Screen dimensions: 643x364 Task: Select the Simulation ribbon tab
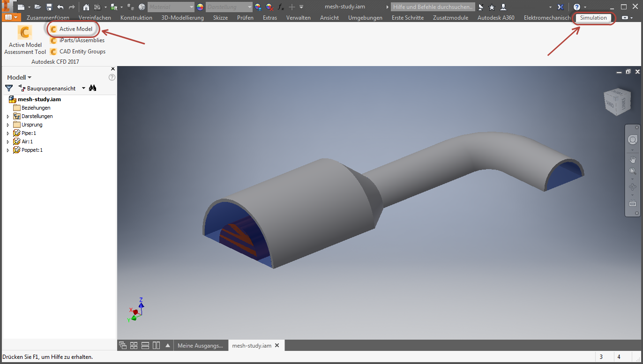(x=593, y=18)
